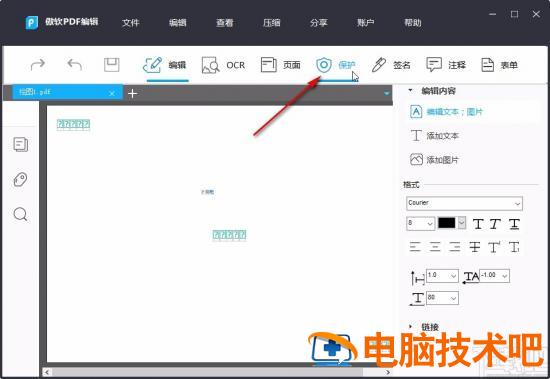Open the text scale 80 dropdown
This screenshot has width=550, height=379.
coord(442,298)
